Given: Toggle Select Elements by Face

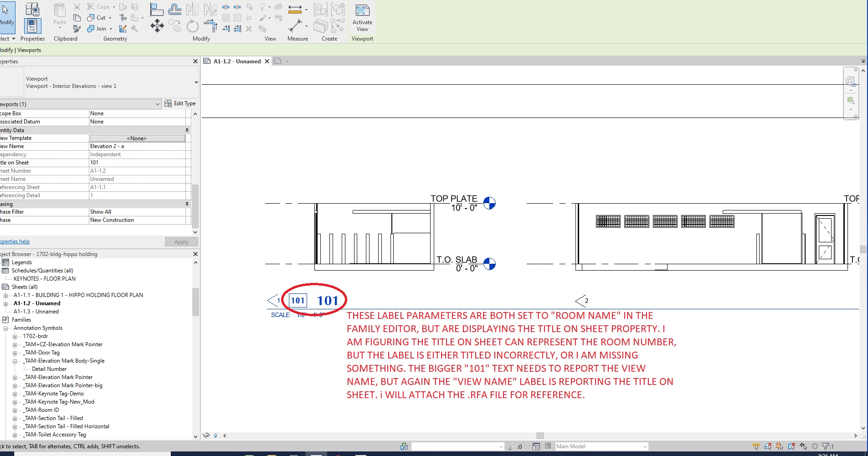Looking at the screenshot, I should pyautogui.click(x=792, y=446).
